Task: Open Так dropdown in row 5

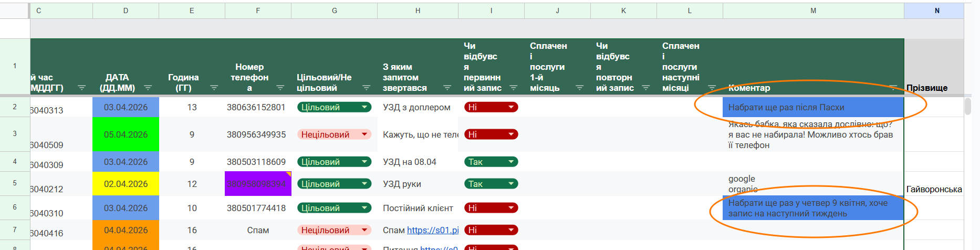Action: pyautogui.click(x=511, y=184)
